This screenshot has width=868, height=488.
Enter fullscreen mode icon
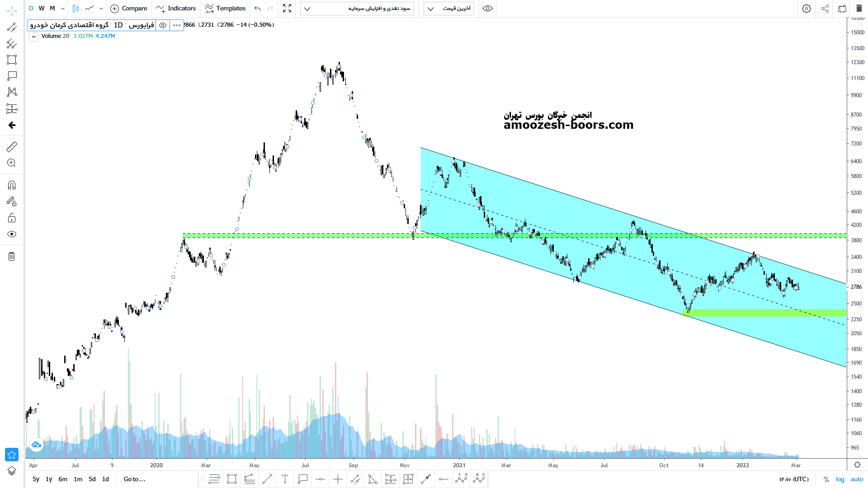[x=287, y=9]
